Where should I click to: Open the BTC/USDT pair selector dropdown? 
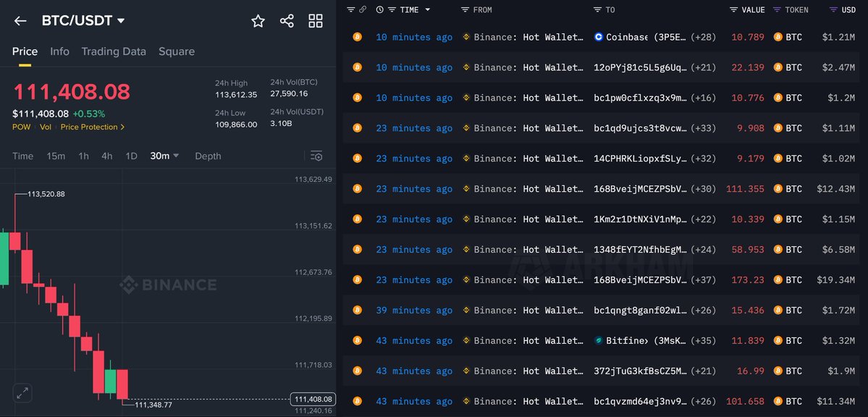click(x=83, y=21)
